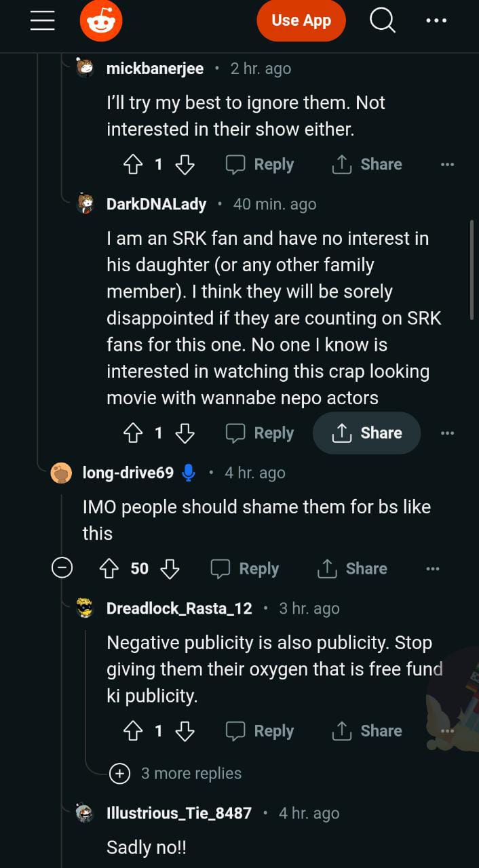Downvote DarkDNALady's comment

pos(185,433)
